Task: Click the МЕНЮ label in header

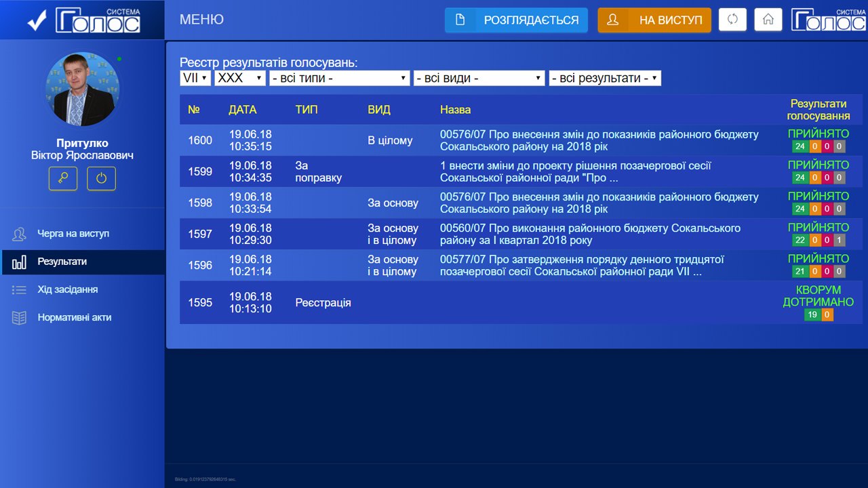Action: (201, 20)
